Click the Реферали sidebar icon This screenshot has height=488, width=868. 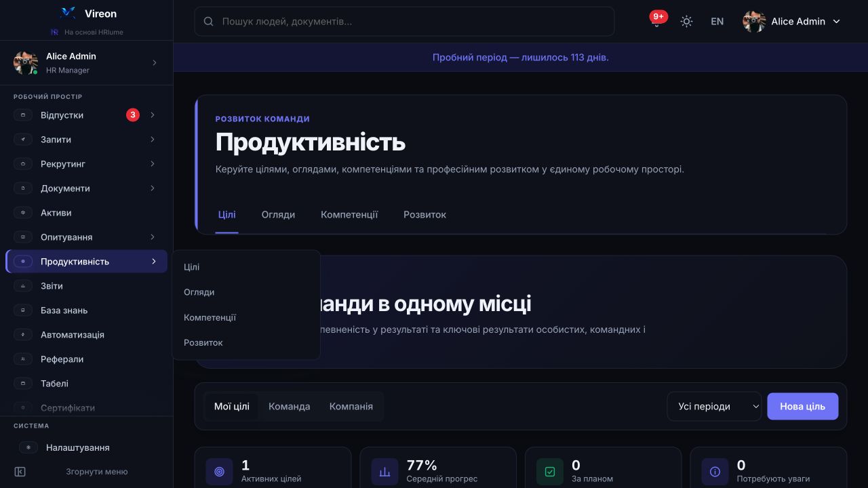coord(23,359)
